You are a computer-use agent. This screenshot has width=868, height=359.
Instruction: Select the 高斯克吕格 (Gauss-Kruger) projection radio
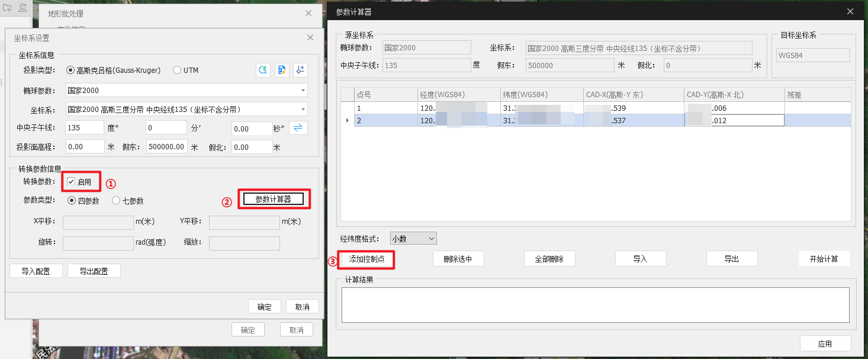click(x=71, y=70)
